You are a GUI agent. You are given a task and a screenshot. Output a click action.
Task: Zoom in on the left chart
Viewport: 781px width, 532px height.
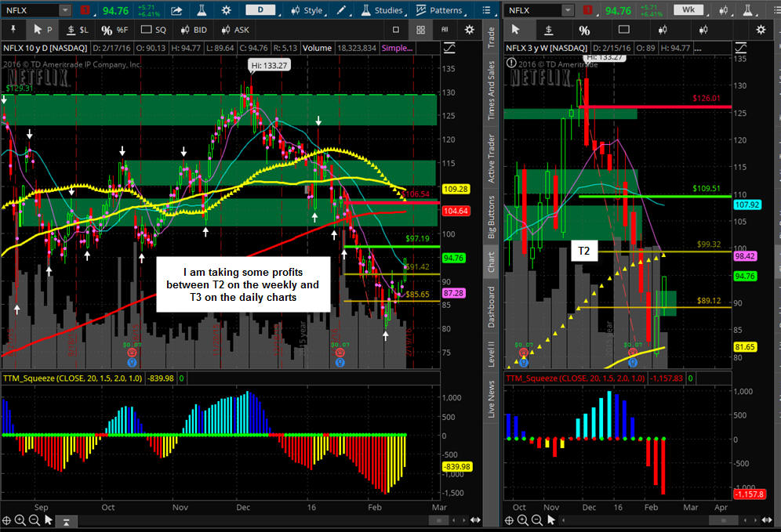click(x=20, y=520)
